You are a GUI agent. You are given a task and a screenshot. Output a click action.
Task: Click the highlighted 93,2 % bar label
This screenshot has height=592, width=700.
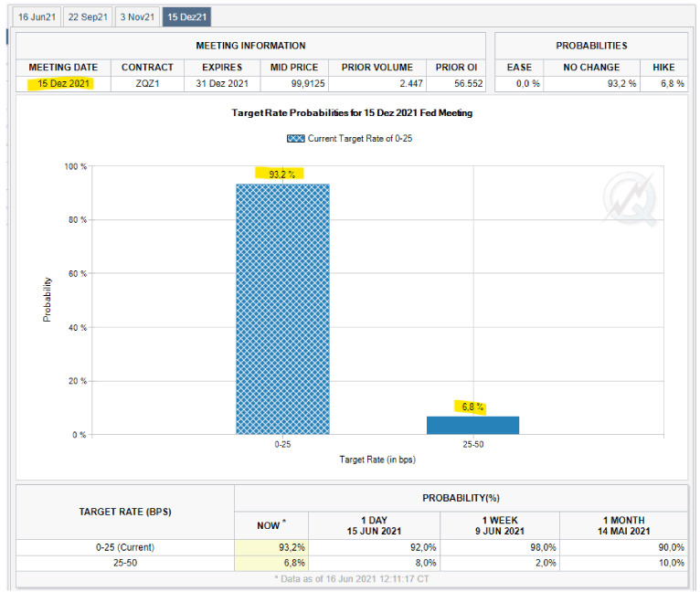coord(281,174)
